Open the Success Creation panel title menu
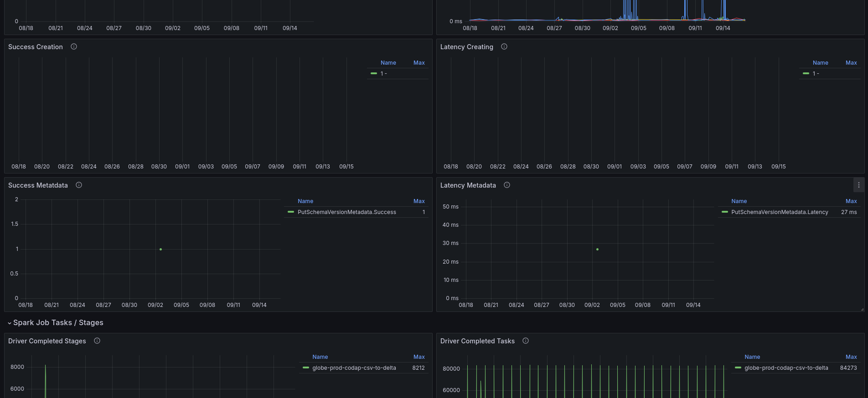The image size is (868, 398). coord(36,47)
